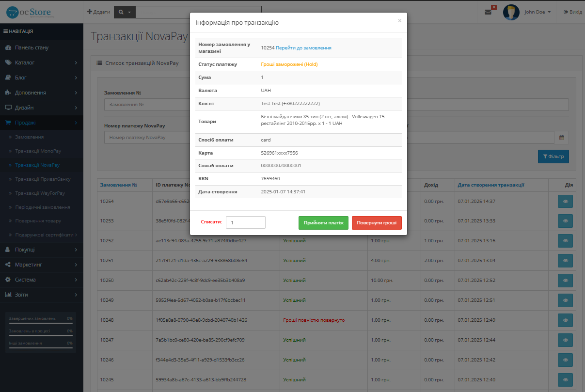Viewport: 585px width, 392px height.
Task: Open Панель стану dashboard menu item
Action: (x=42, y=47)
